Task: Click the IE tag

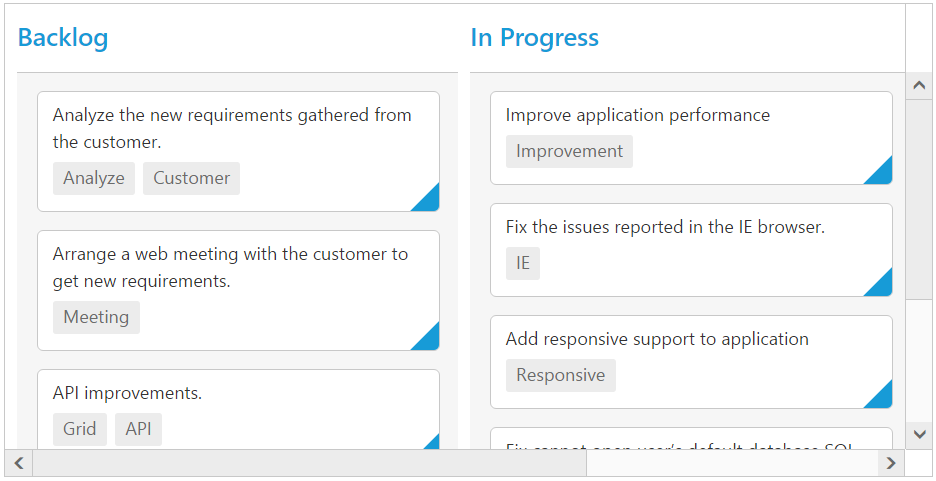Action: tap(523, 263)
